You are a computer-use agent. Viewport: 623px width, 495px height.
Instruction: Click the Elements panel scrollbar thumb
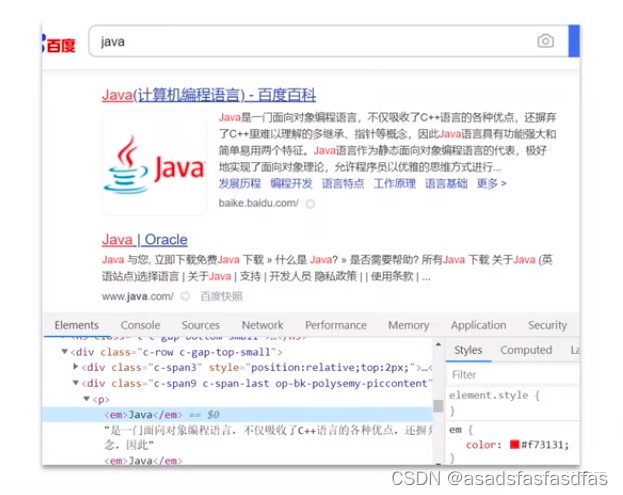click(438, 406)
